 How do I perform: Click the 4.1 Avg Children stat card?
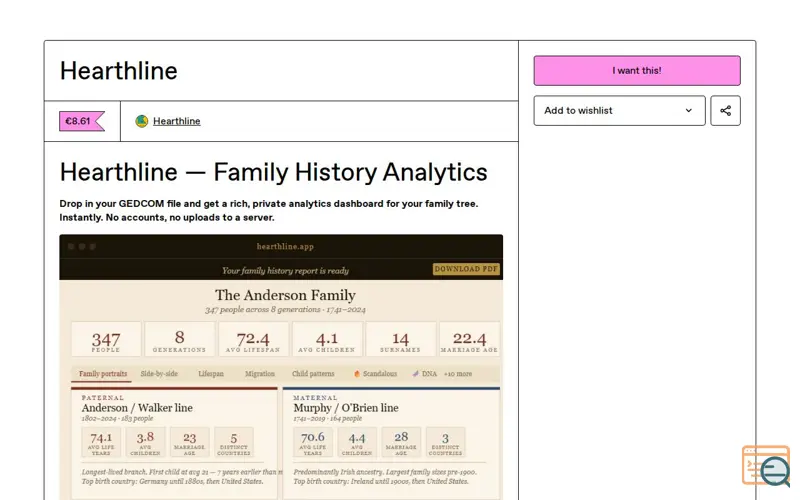pyautogui.click(x=327, y=339)
